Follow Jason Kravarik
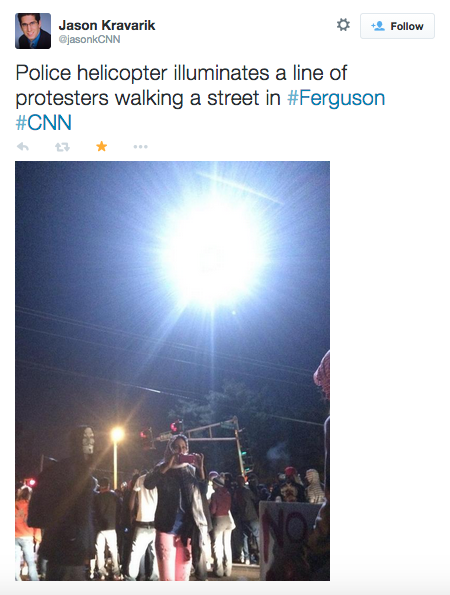The image size is (450, 595). point(397,26)
